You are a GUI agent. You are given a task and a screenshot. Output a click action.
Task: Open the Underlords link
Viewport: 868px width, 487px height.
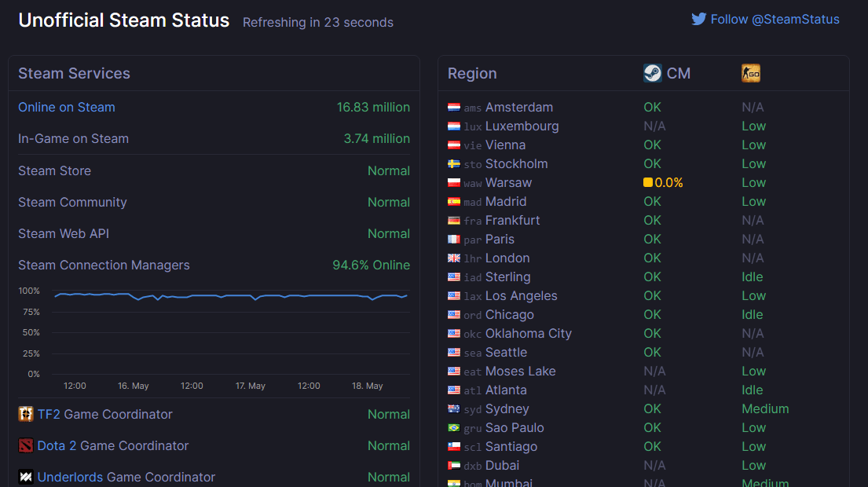(70, 477)
